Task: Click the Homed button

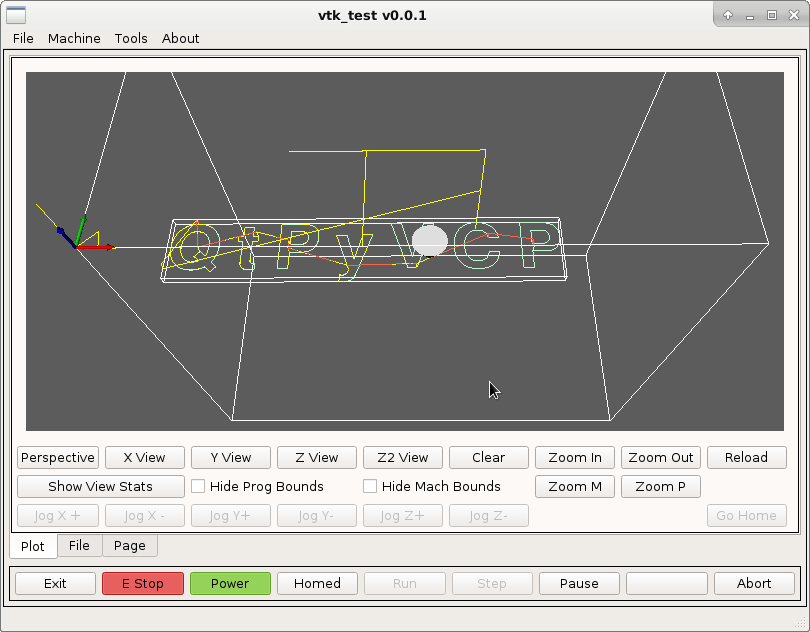Action: pos(317,583)
